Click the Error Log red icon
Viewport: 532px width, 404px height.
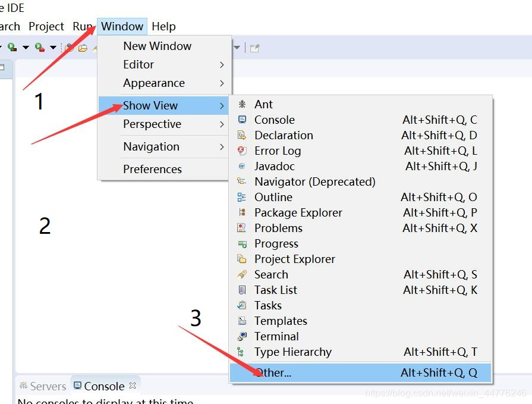click(242, 151)
